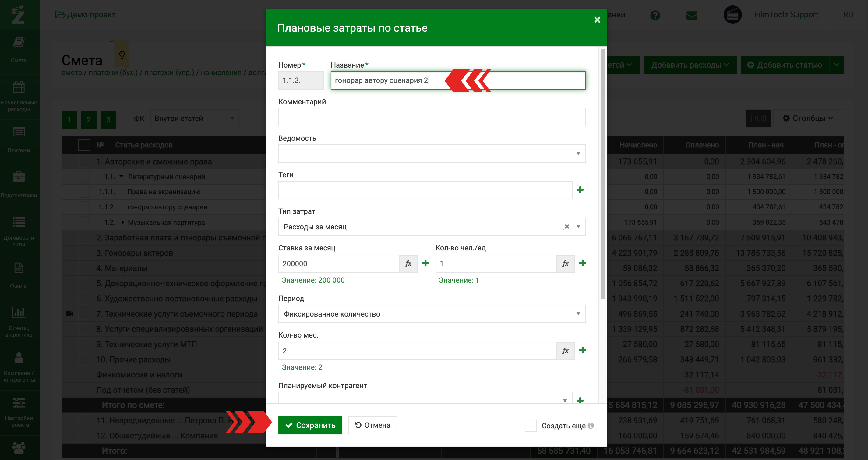Switch to начисления view

pyautogui.click(x=221, y=73)
